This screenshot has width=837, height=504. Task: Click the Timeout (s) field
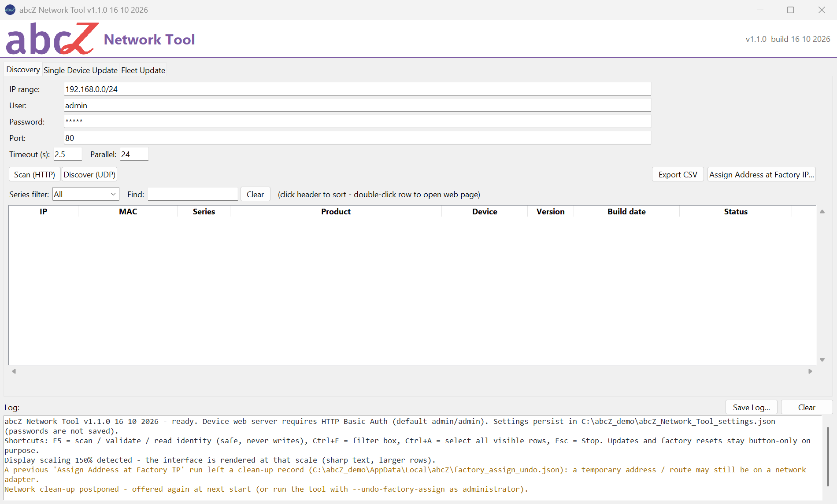pos(68,154)
